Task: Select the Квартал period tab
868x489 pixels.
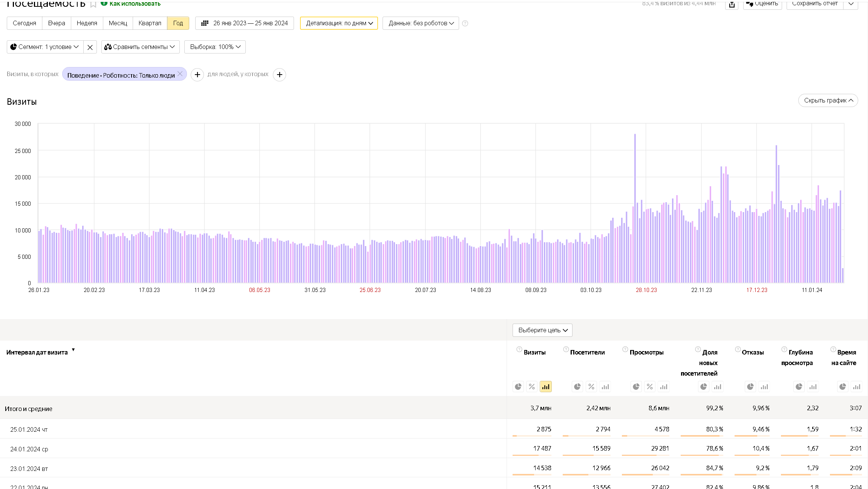Action: [150, 23]
